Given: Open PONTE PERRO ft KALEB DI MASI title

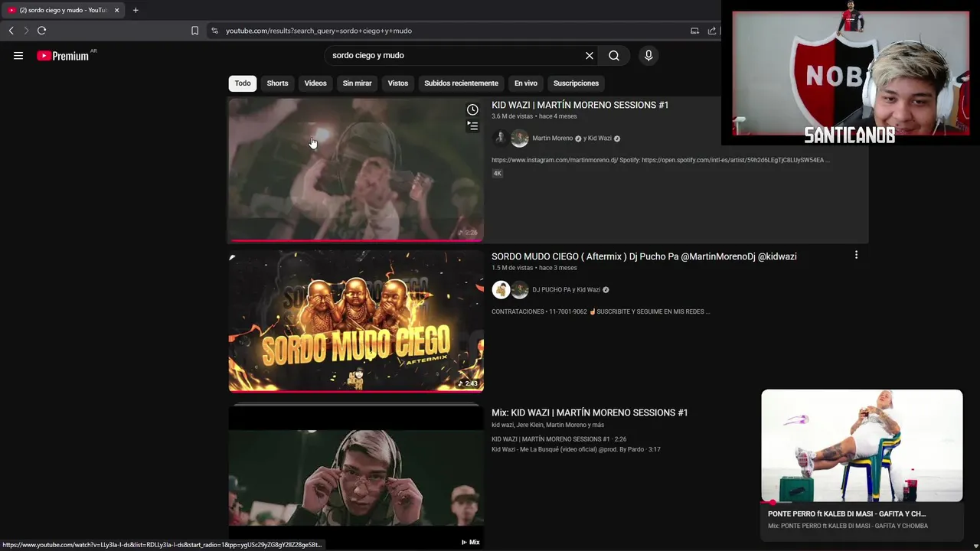Looking at the screenshot, I should click(x=847, y=514).
